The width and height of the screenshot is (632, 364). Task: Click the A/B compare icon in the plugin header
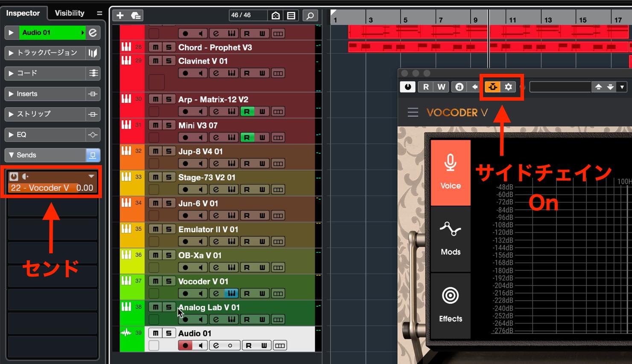click(x=459, y=87)
